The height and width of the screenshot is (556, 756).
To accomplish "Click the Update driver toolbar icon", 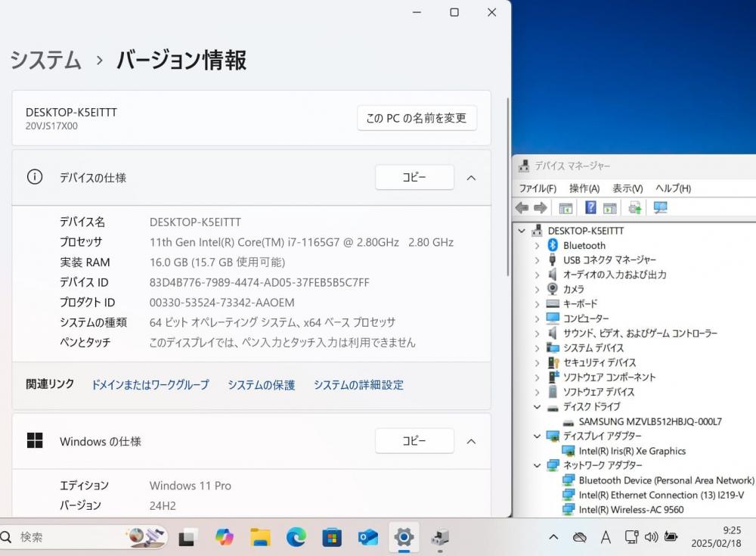I will coord(634,208).
